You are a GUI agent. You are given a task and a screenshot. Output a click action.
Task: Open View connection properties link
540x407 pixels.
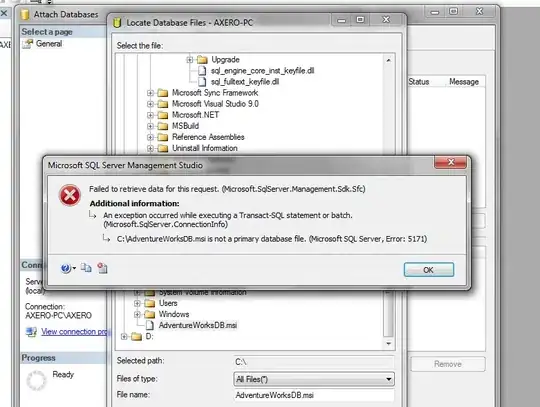pyautogui.click(x=75, y=332)
